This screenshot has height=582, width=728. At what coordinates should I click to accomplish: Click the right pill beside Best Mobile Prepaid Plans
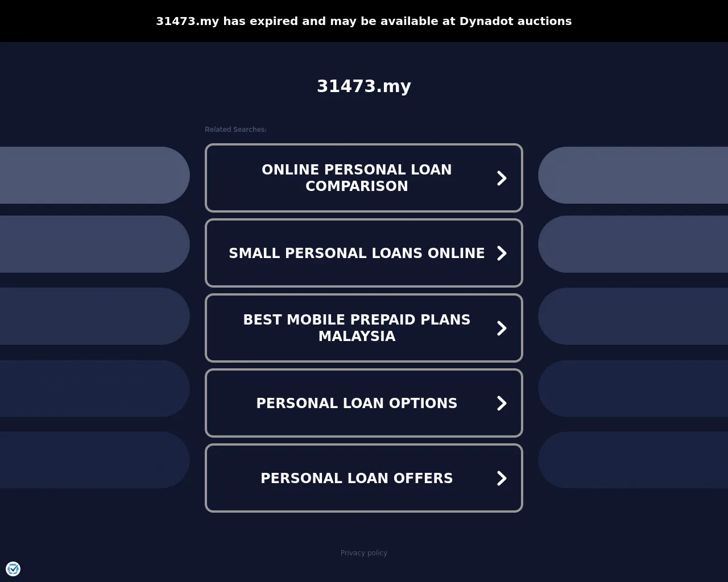point(633,316)
